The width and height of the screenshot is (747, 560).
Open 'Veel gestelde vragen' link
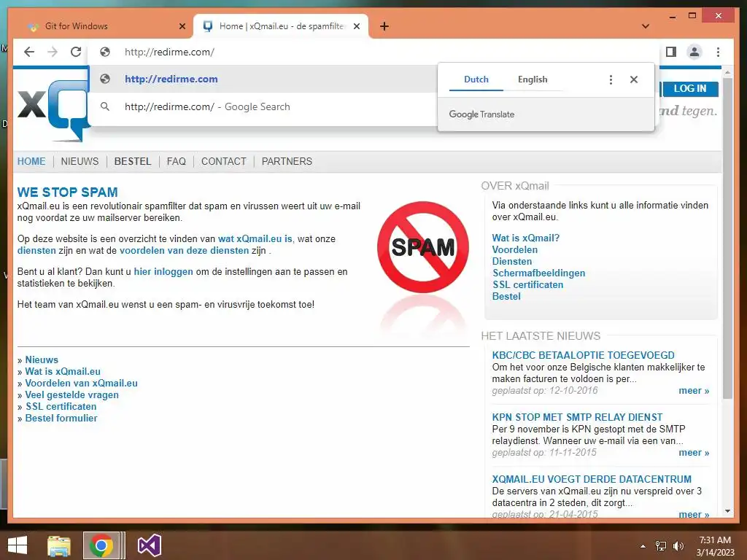pos(71,394)
